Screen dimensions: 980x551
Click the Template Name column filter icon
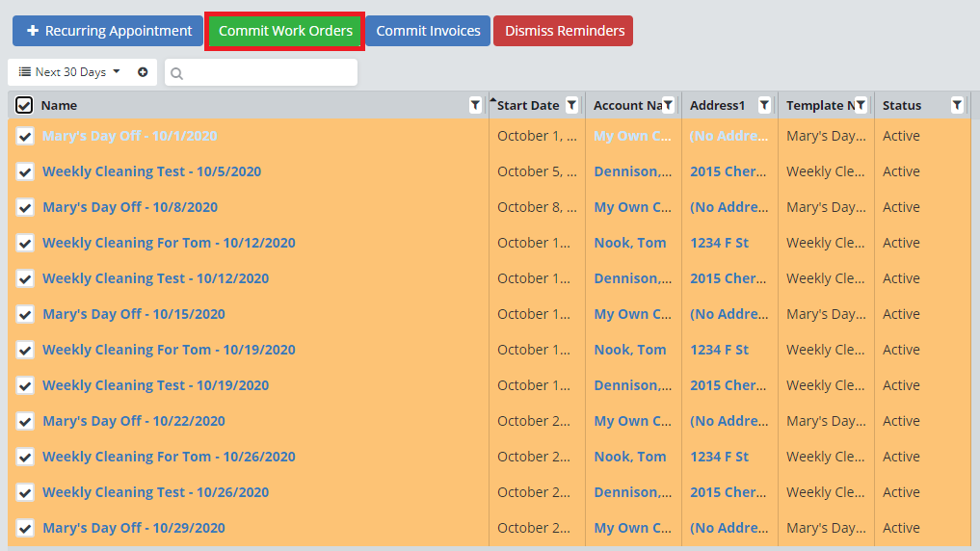pyautogui.click(x=861, y=105)
